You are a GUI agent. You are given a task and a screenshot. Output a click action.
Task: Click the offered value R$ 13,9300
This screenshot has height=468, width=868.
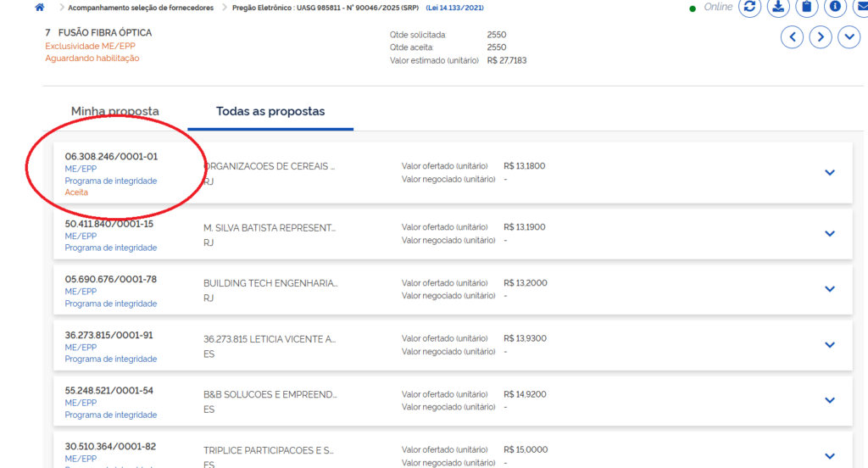tap(525, 338)
